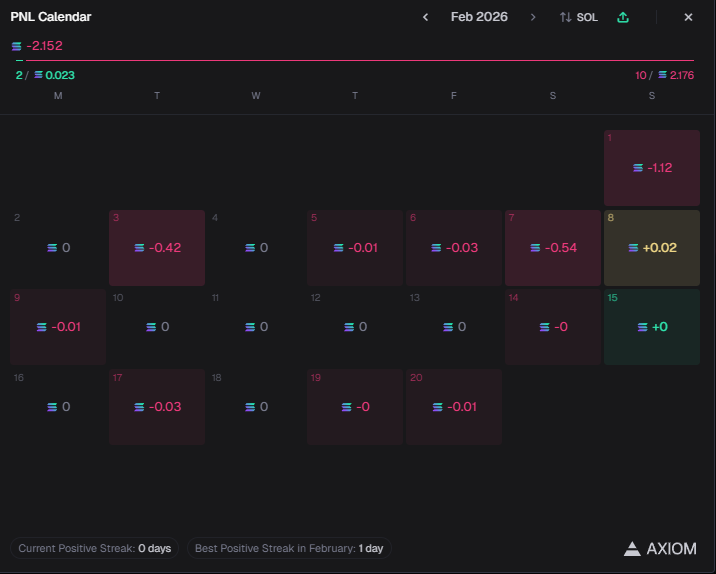
Task: Click the Best Positive Streak in February badge
Action: [x=289, y=548]
